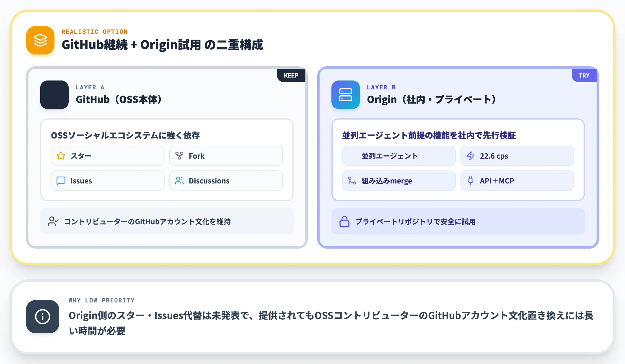Click the title GitHub（OSS本体）
Viewport: 625px width, 364px height.
pyautogui.click(x=120, y=99)
